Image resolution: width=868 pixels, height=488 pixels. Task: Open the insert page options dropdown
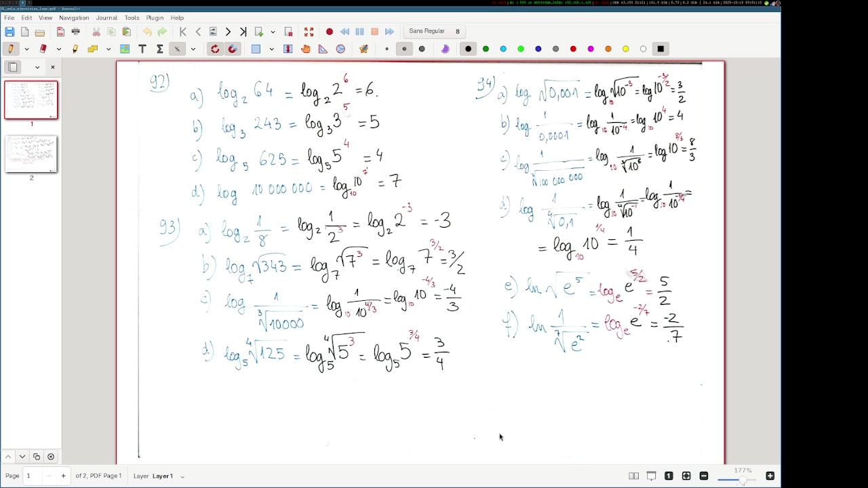(x=273, y=32)
